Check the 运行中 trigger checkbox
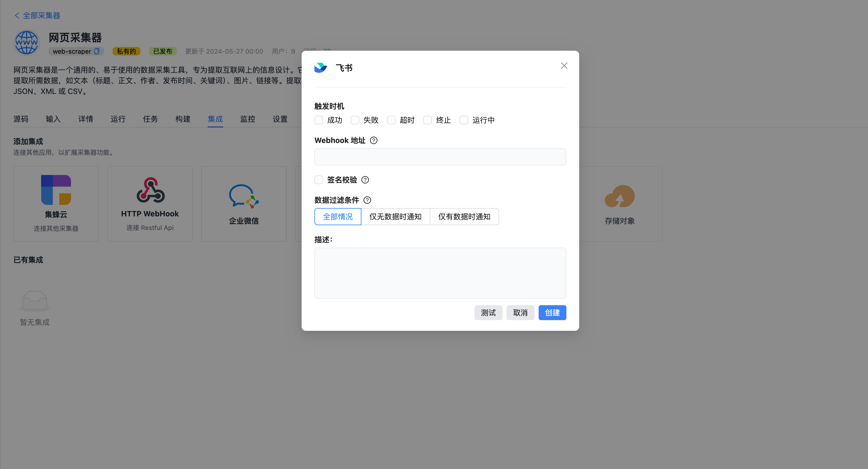This screenshot has height=469, width=868. click(464, 120)
